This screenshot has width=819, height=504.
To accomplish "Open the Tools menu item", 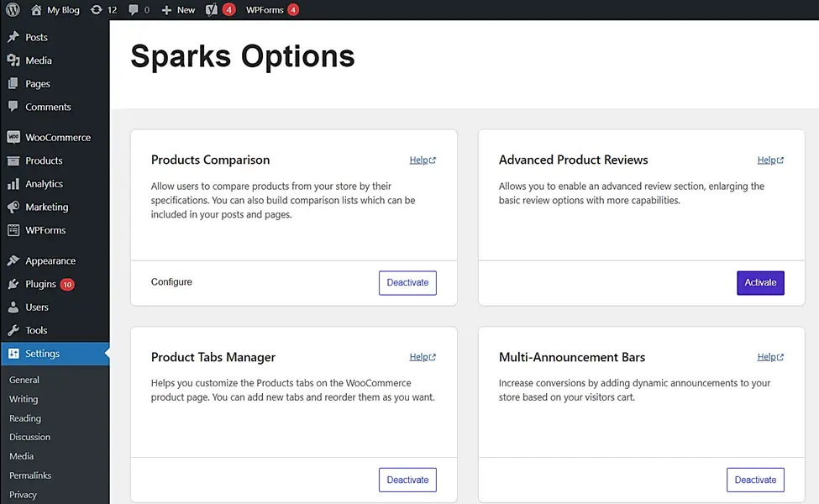I will [x=36, y=330].
